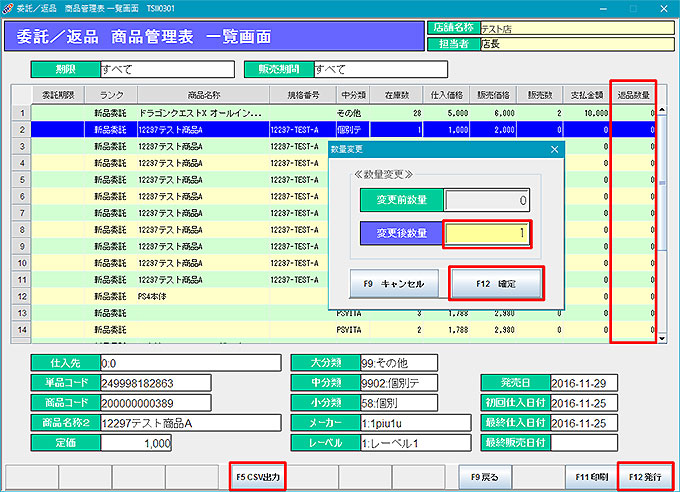The height and width of the screenshot is (492, 680).
Task: Click the レーベル field
Action: click(x=416, y=443)
